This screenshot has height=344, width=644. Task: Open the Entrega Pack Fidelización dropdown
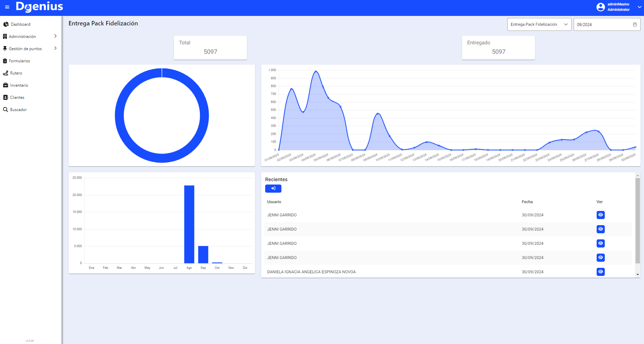pos(539,24)
